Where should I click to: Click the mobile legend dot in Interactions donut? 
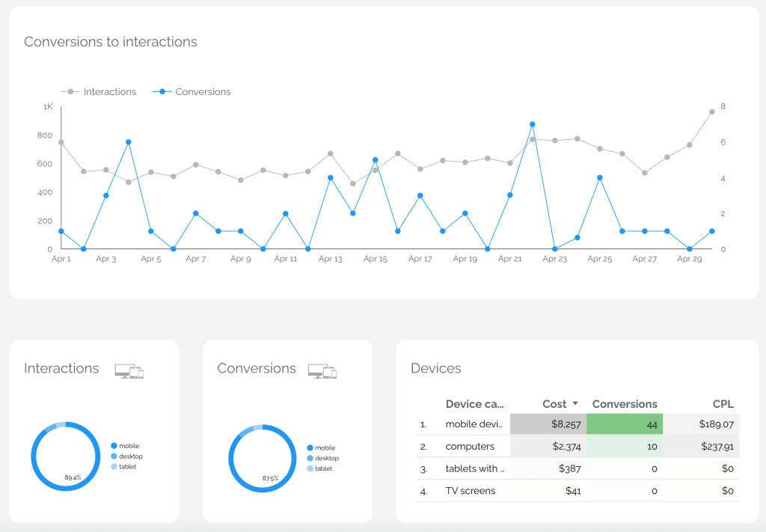(x=114, y=446)
